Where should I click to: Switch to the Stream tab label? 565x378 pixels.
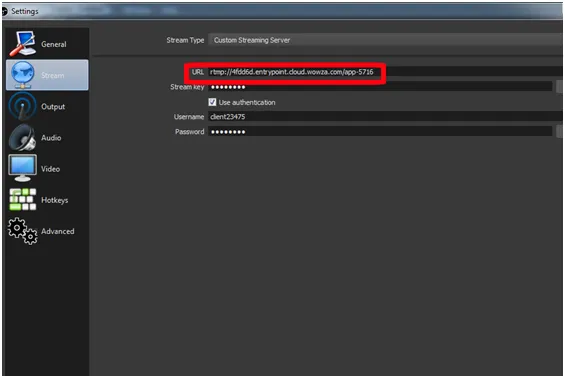pyautogui.click(x=53, y=75)
